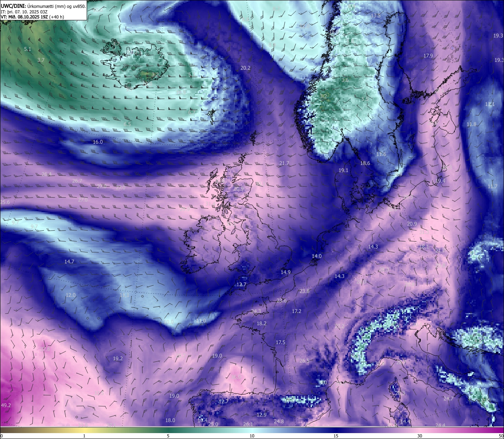Click the 18.2 value on the map
504x439 pixels.
point(261,323)
